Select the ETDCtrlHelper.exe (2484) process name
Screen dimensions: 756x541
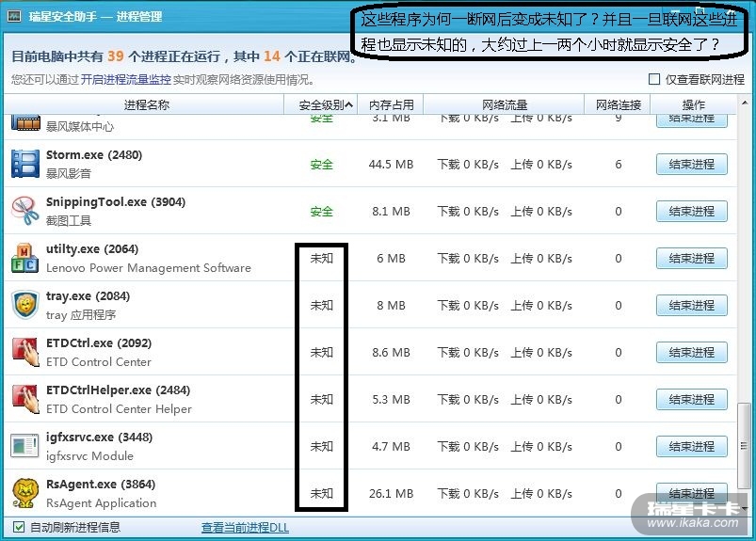pyautogui.click(x=118, y=390)
